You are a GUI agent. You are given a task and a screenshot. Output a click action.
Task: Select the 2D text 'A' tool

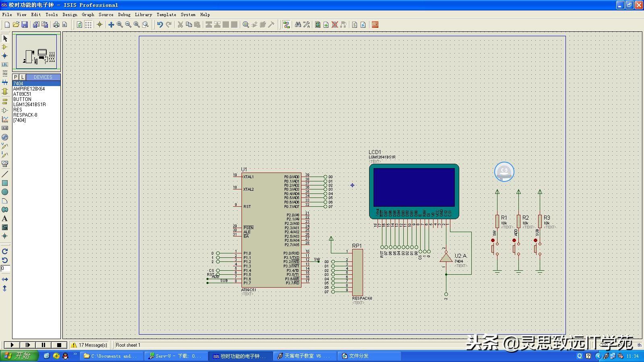pos(5,218)
